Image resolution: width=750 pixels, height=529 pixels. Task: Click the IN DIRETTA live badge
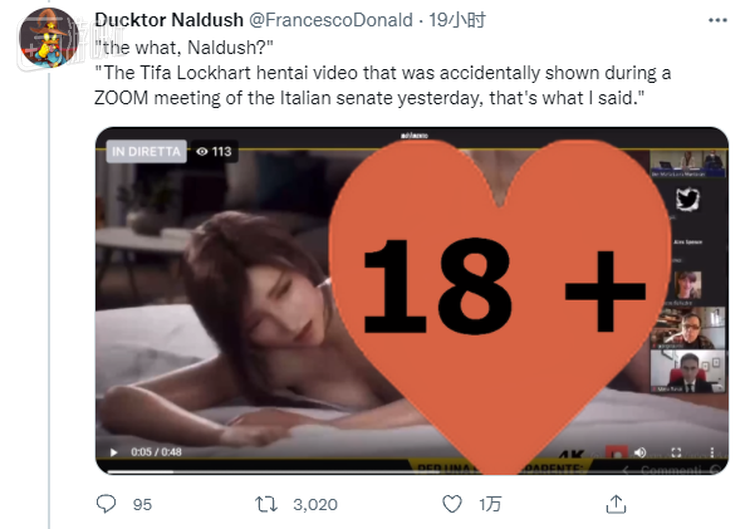click(146, 152)
